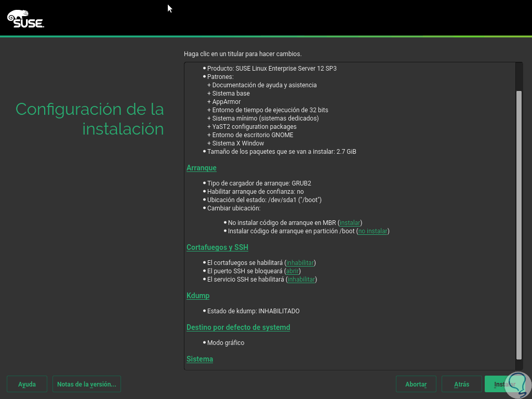532x399 pixels.
Task: Start installation with Instalar button
Action: pos(504,384)
